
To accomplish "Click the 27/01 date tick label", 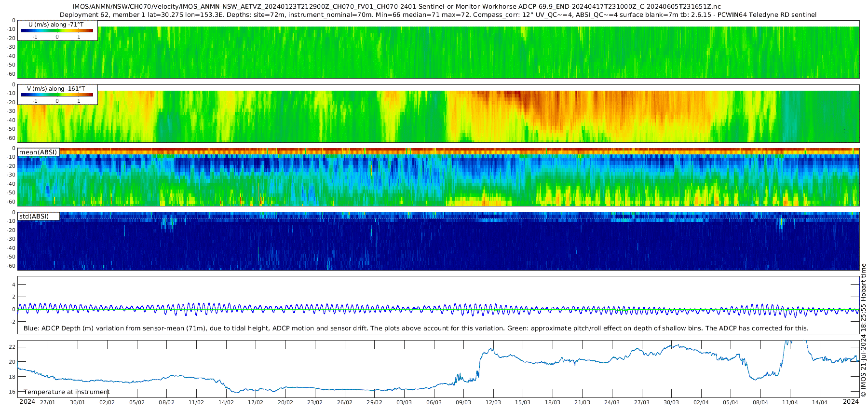I will pyautogui.click(x=48, y=402).
